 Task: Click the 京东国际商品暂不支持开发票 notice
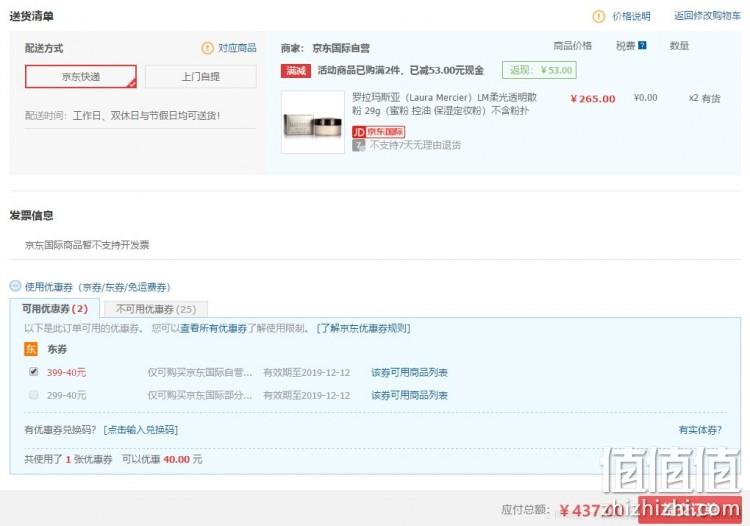(x=87, y=245)
